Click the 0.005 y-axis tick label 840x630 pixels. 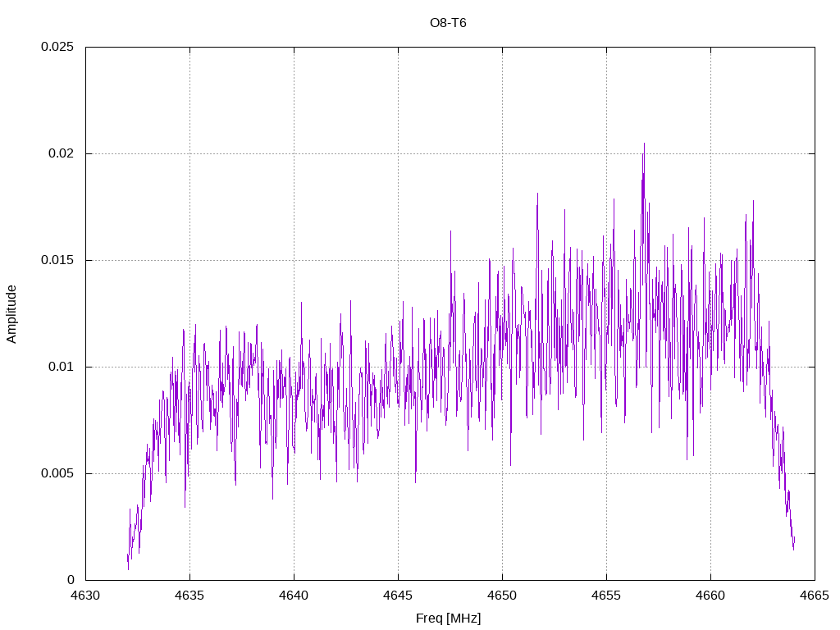[57, 473]
